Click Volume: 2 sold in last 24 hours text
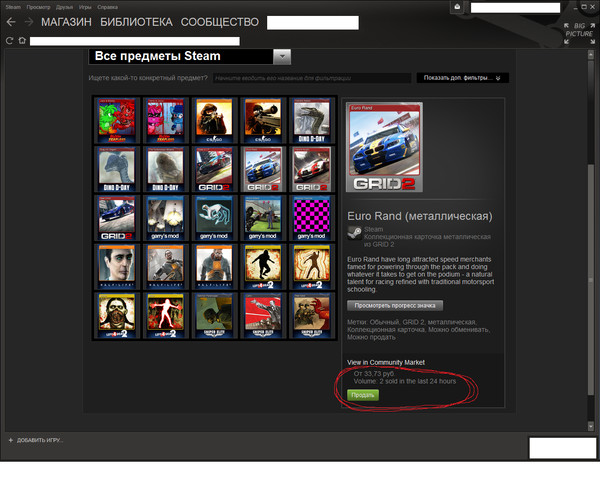600x480 pixels. pos(405,381)
